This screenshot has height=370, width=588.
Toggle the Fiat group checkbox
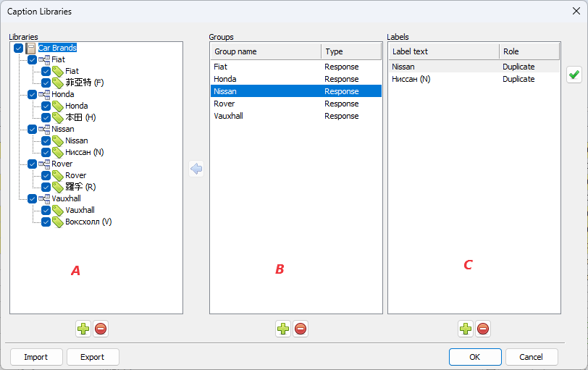(33, 59)
